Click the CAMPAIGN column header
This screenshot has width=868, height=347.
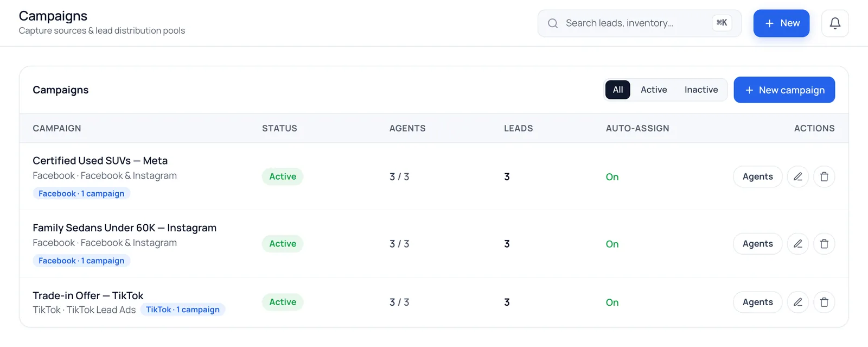click(x=57, y=128)
